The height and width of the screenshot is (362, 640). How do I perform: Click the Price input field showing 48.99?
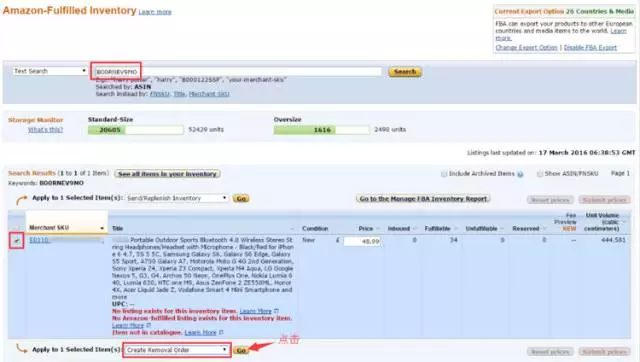(362, 242)
